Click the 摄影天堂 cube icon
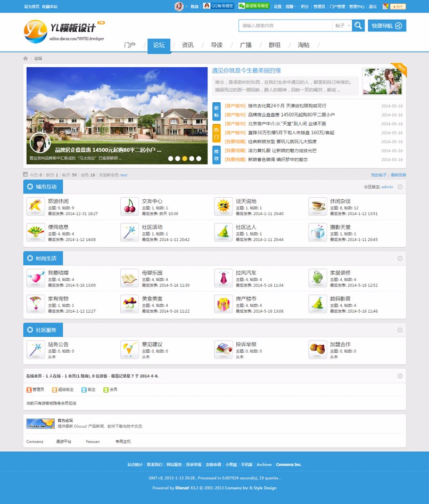Screen dimensions: 429x504 point(318,233)
